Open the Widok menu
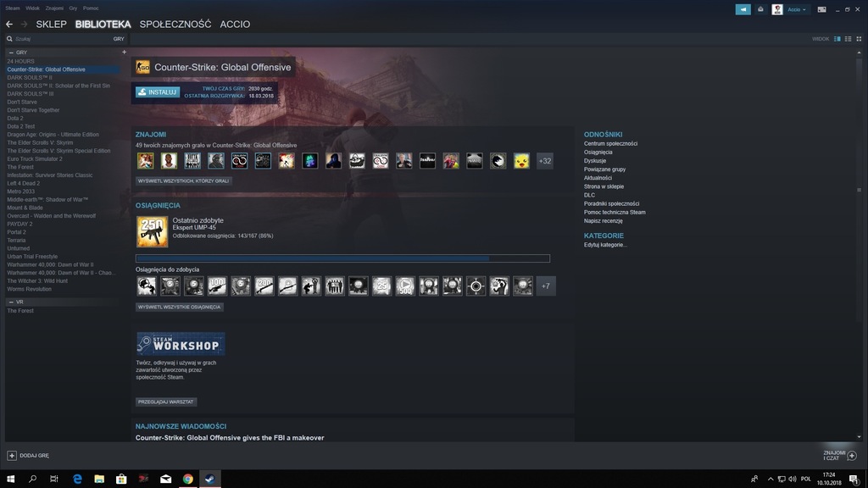 33,8
